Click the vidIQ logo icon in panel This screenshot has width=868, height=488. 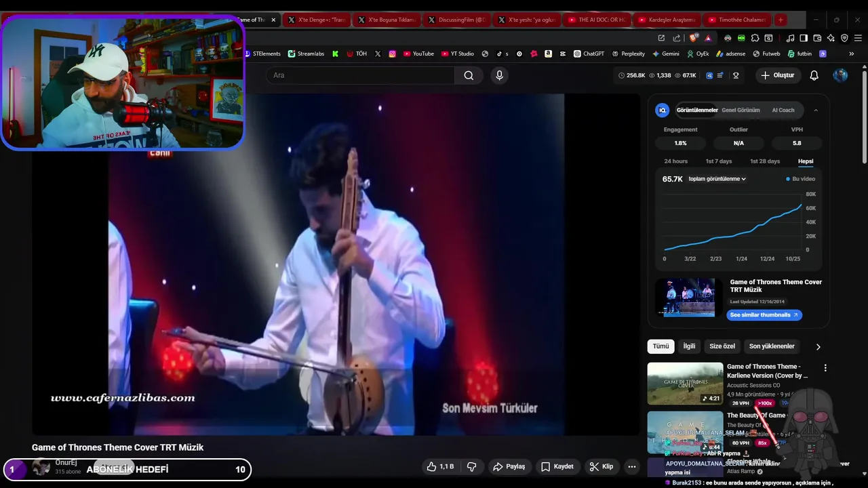click(663, 110)
